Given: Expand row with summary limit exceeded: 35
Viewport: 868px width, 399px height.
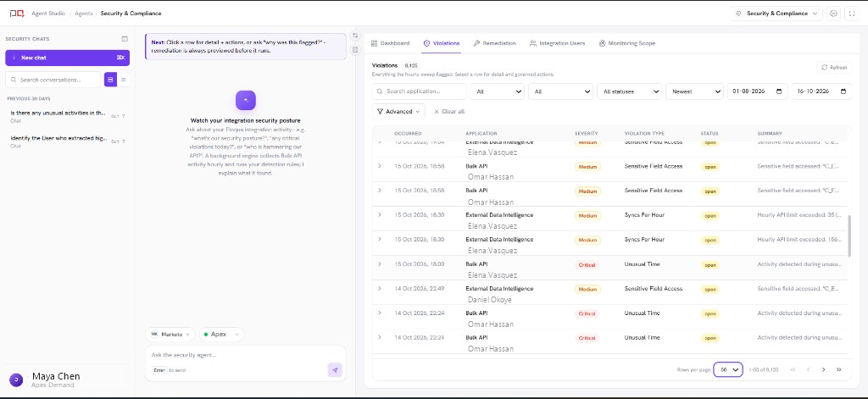Looking at the screenshot, I should point(380,214).
